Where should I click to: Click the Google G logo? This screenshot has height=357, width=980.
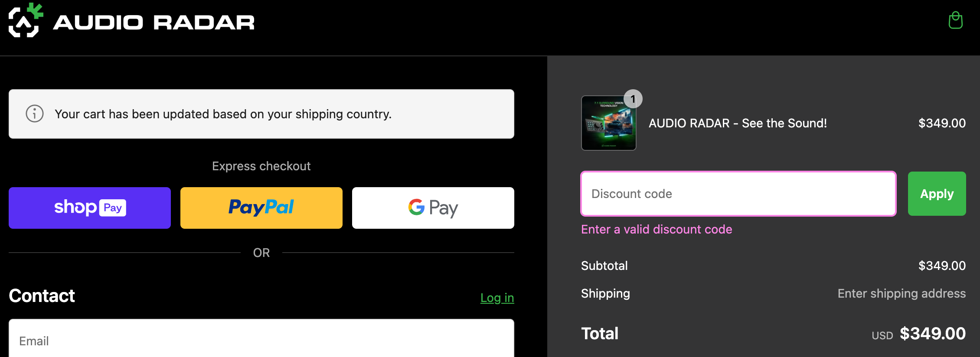click(x=416, y=208)
